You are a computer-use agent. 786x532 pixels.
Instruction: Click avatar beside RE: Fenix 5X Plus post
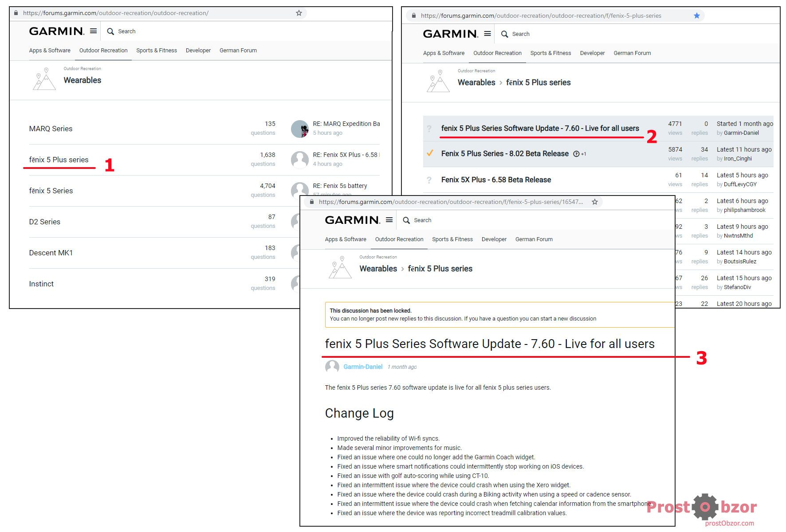300,160
